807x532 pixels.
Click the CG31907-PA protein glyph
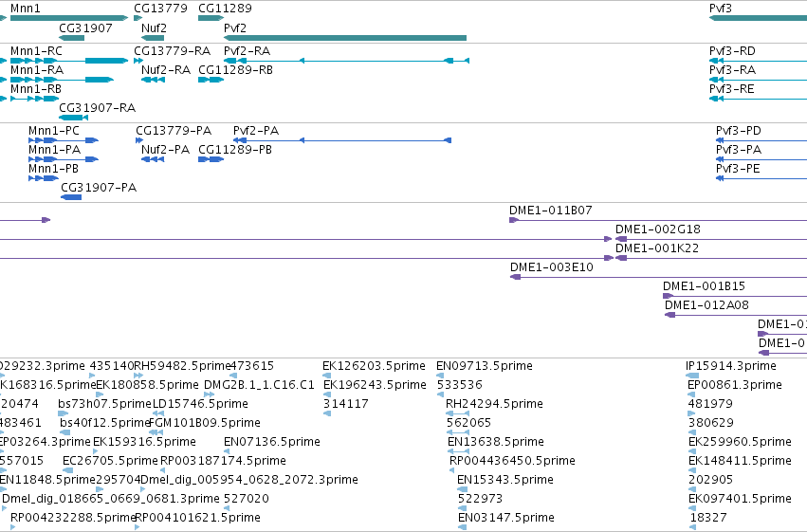(x=71, y=197)
